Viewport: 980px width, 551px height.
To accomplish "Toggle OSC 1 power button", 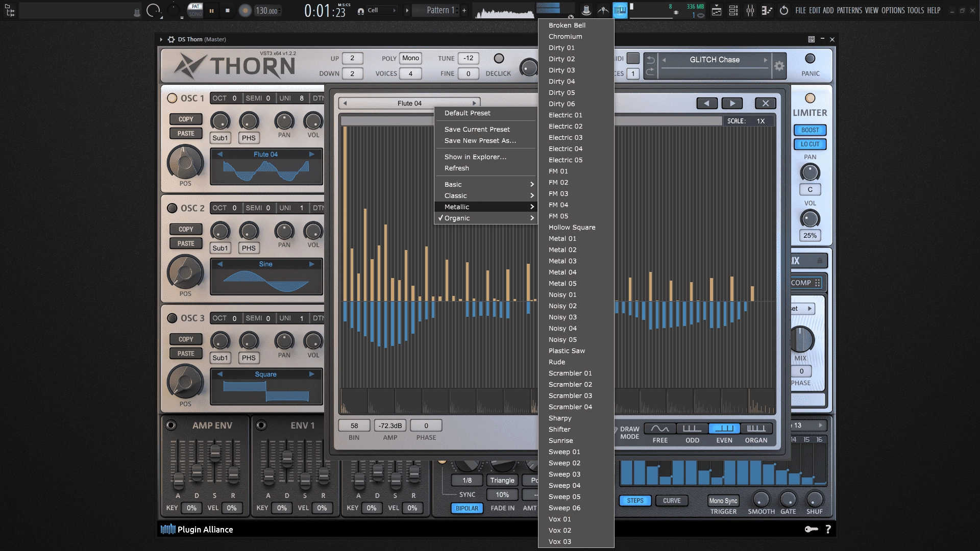I will [x=172, y=98].
